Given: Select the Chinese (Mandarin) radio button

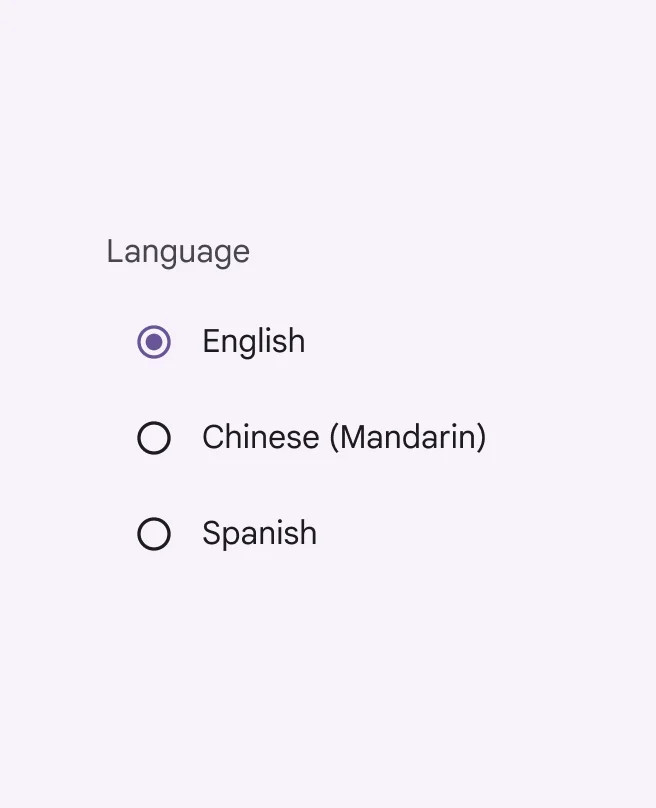Looking at the screenshot, I should [x=154, y=438].
